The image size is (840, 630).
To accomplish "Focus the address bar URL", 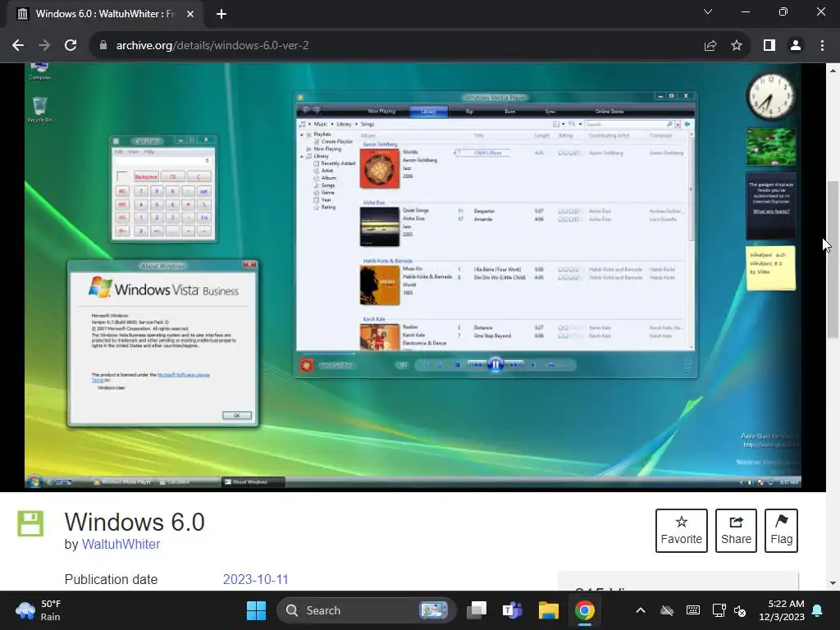I will tap(212, 46).
